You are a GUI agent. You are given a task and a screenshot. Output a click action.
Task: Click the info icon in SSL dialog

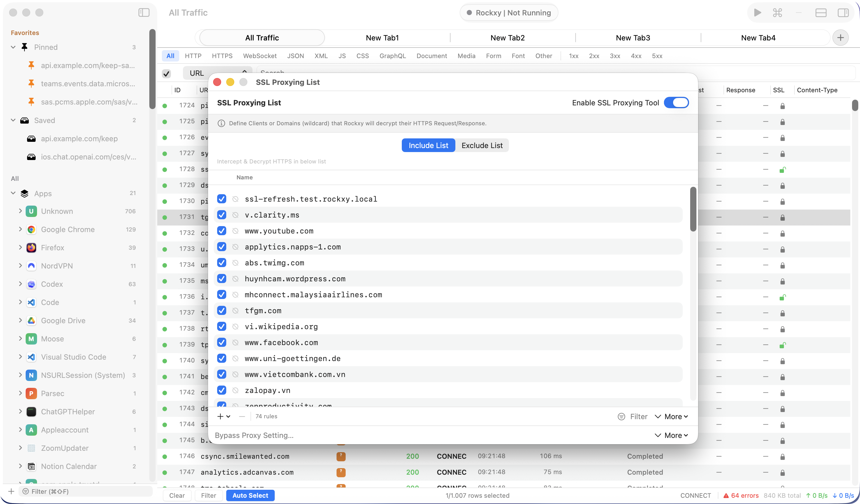tap(221, 124)
